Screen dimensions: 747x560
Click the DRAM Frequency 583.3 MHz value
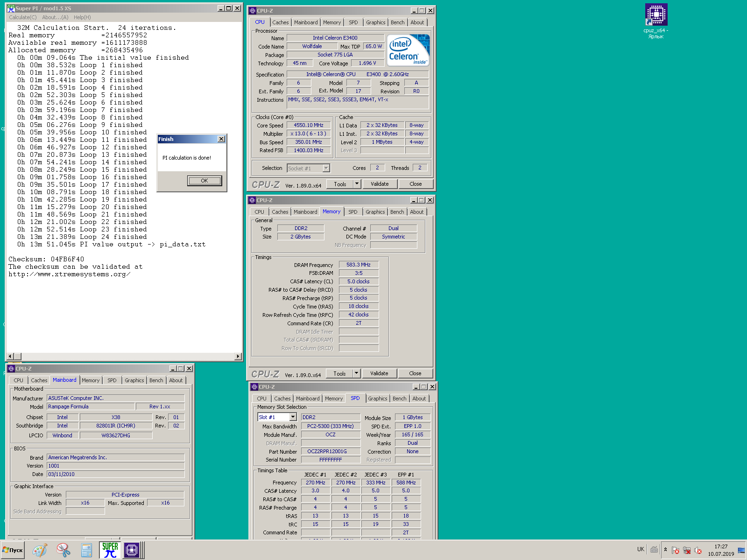[x=359, y=265]
